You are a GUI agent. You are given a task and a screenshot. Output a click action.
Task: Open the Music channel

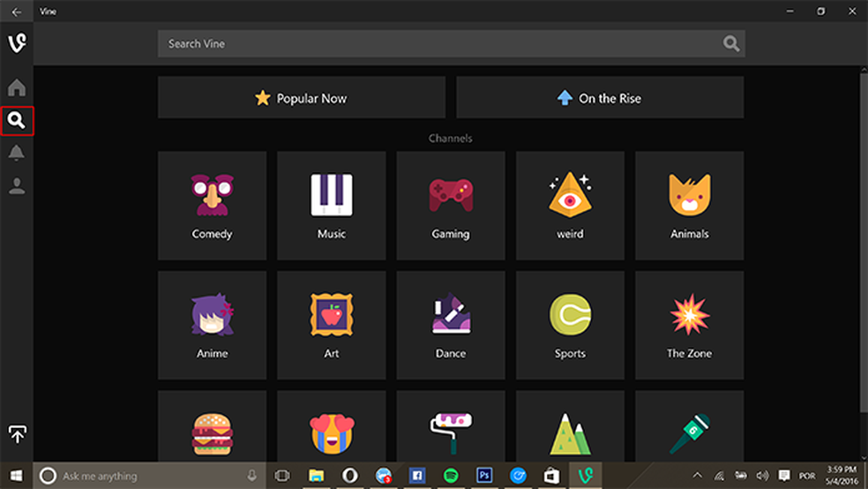pyautogui.click(x=332, y=206)
